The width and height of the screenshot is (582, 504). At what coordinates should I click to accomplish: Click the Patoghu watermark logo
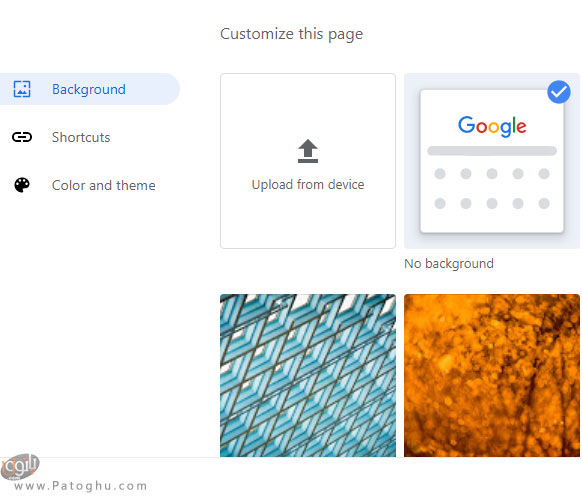[x=20, y=467]
